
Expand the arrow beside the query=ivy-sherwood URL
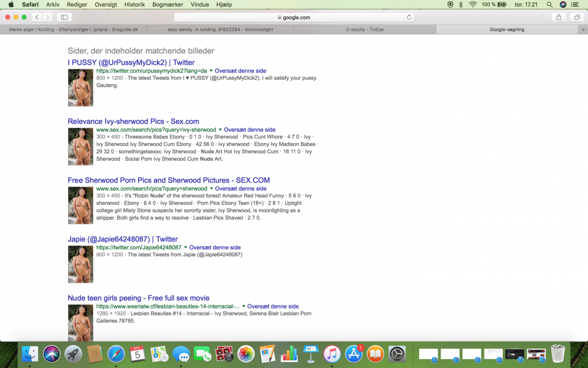point(220,130)
